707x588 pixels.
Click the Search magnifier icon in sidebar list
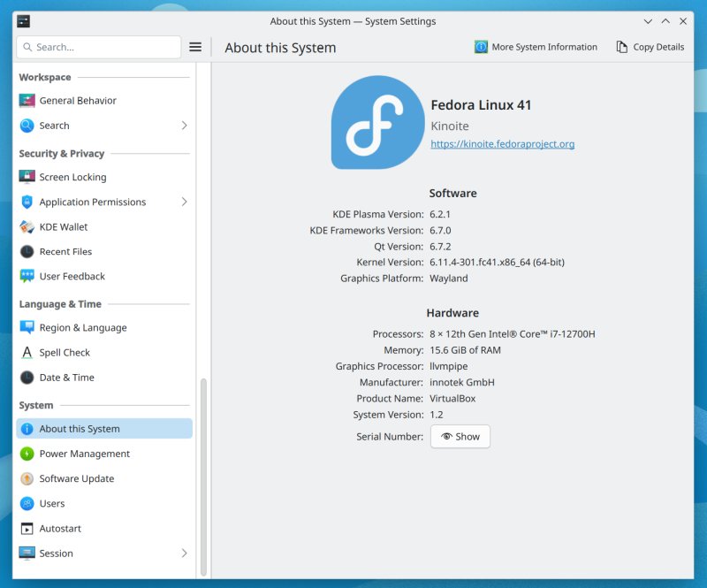click(27, 126)
